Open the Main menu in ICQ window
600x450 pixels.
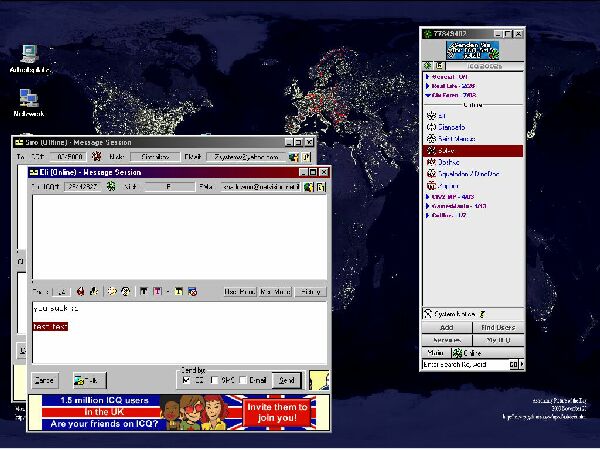436,353
